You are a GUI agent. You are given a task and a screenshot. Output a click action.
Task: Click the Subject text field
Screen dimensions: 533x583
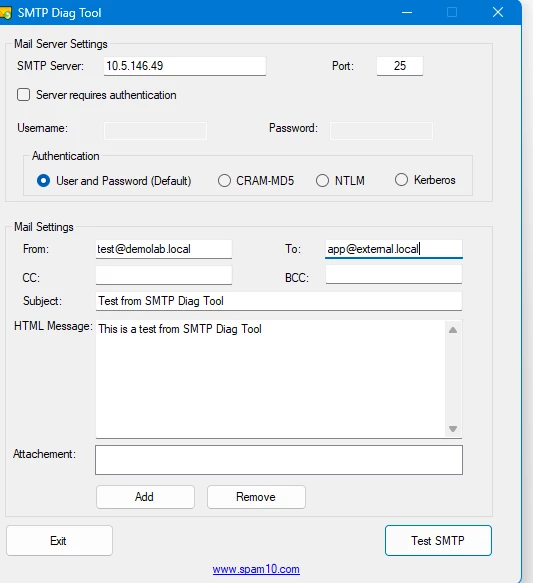(x=279, y=301)
